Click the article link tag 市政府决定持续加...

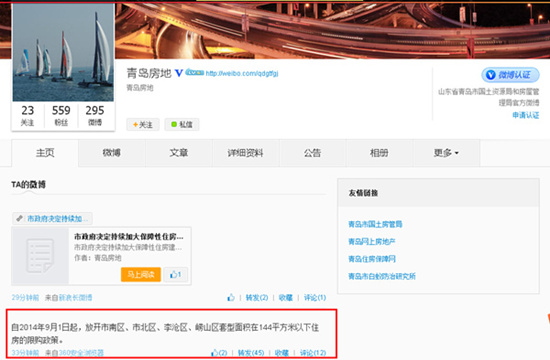coord(53,219)
